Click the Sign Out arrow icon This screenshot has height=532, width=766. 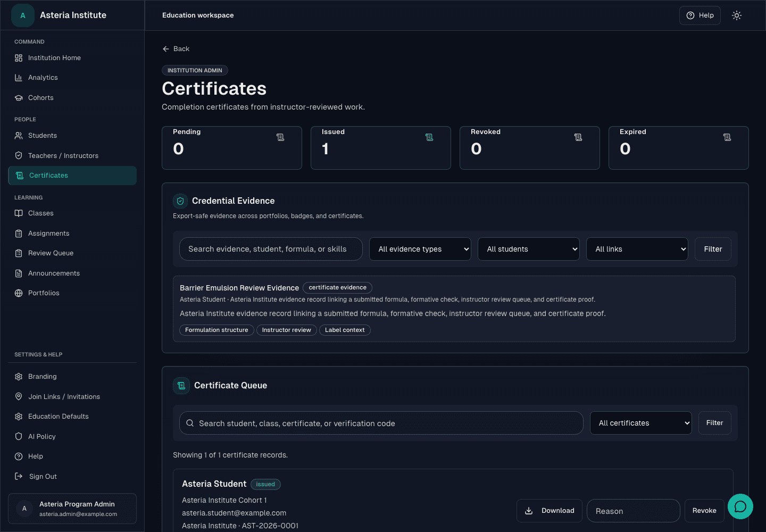click(x=19, y=476)
